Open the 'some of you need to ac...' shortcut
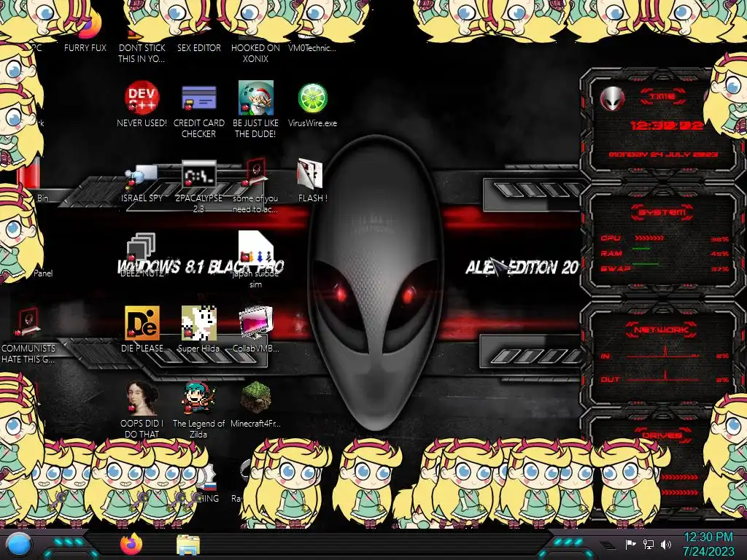This screenshot has width=747, height=560. click(x=256, y=172)
